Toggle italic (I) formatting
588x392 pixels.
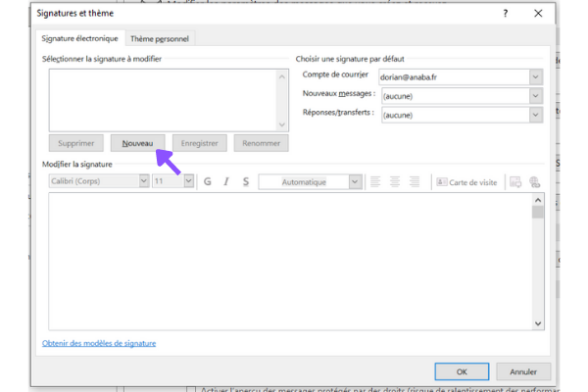tap(226, 181)
